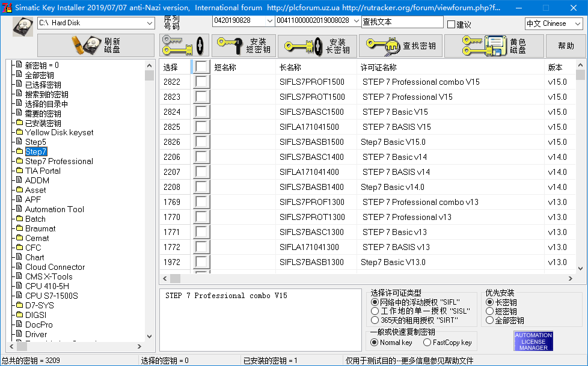This screenshot has width=588, height=366.
Task: Select the Step7 Professional folder
Action: click(x=59, y=161)
